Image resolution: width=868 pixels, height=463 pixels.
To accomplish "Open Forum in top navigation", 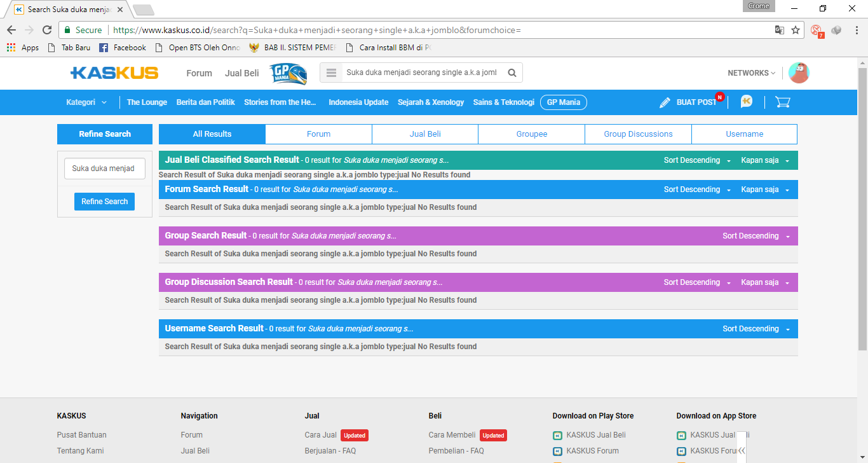I will 199,73.
